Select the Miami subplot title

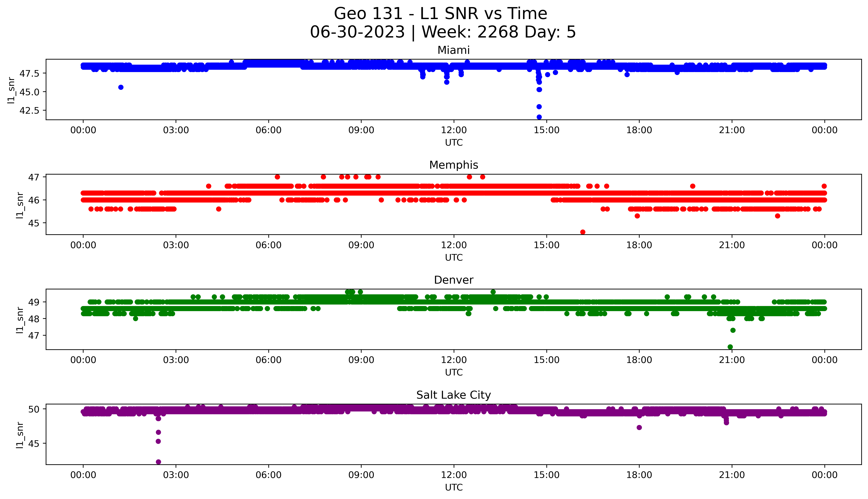click(453, 50)
